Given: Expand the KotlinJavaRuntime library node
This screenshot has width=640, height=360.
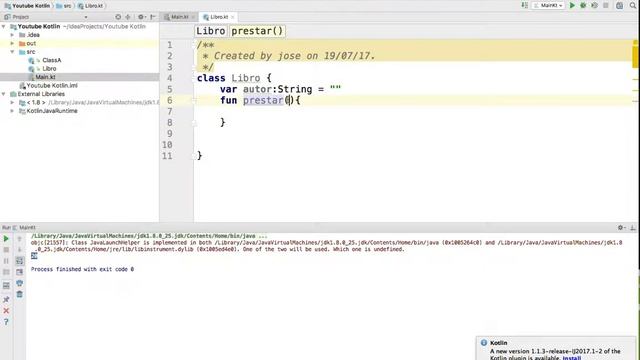Looking at the screenshot, I should (12, 111).
